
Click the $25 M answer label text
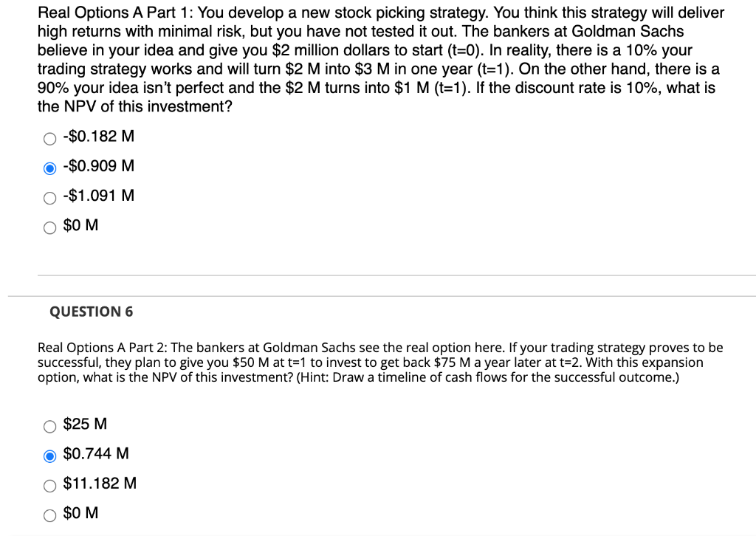85,425
